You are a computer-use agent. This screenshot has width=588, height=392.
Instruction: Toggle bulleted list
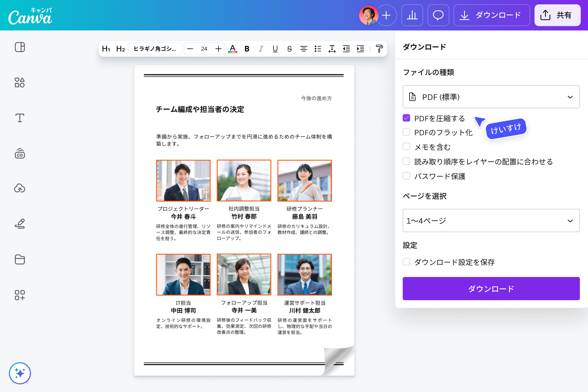(x=318, y=49)
